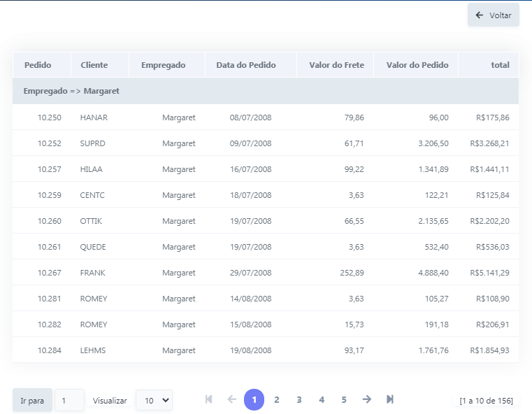This screenshot has width=532, height=414.
Task: Open page 3 of results
Action: point(299,400)
